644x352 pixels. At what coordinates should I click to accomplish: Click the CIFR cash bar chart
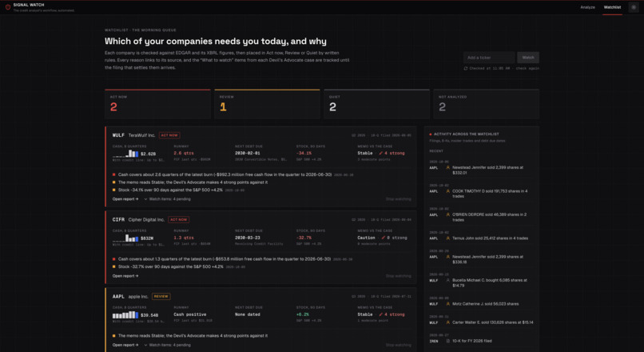point(125,238)
